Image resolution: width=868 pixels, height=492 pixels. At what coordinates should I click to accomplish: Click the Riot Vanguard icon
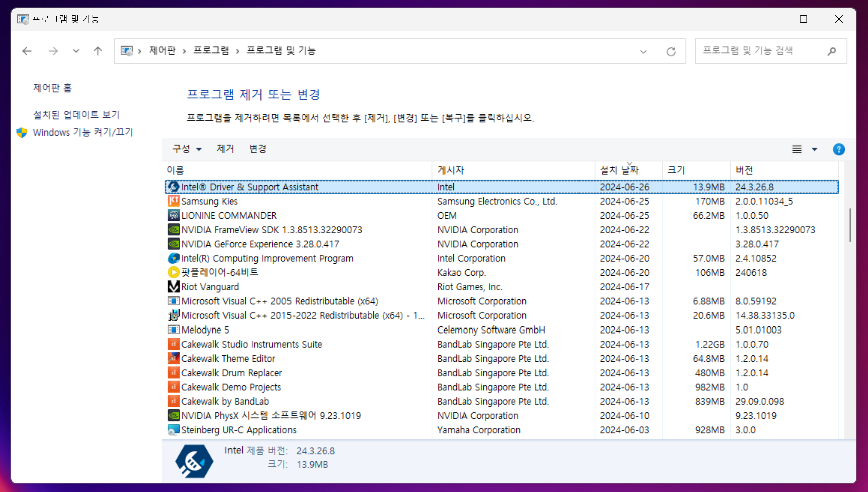point(173,287)
